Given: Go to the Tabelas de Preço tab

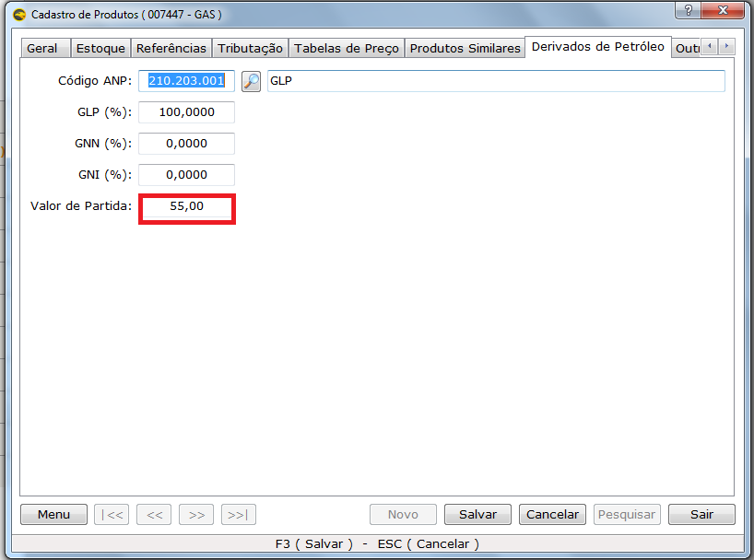Looking at the screenshot, I should (x=346, y=48).
